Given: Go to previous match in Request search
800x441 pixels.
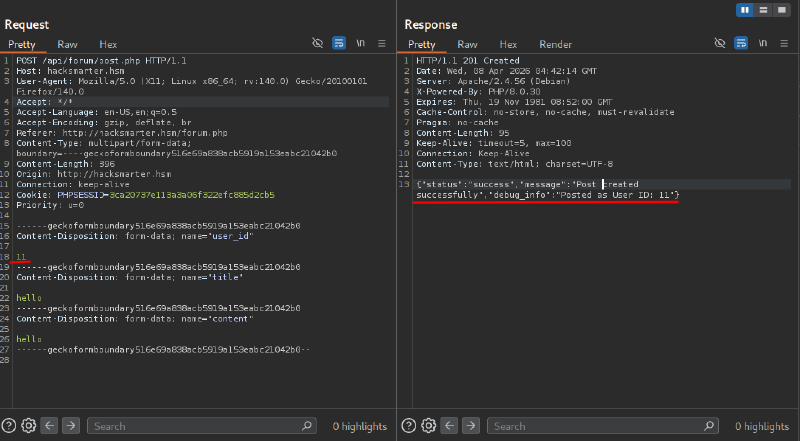Looking at the screenshot, I should (49, 425).
